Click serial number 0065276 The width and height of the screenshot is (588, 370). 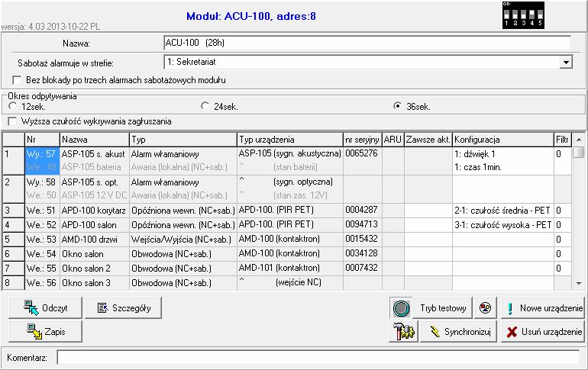pyautogui.click(x=361, y=153)
